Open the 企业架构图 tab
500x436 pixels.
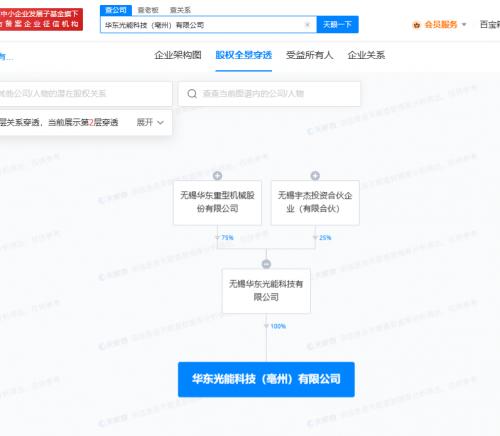[x=178, y=55]
